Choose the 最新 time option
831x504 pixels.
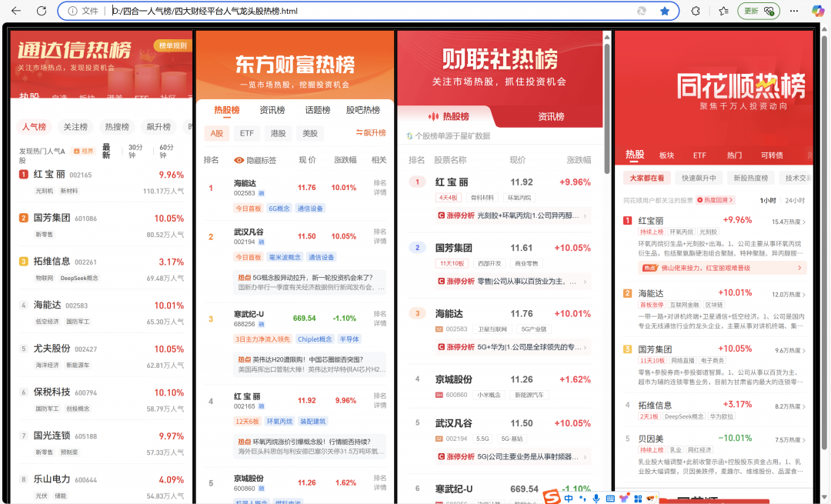(106, 151)
